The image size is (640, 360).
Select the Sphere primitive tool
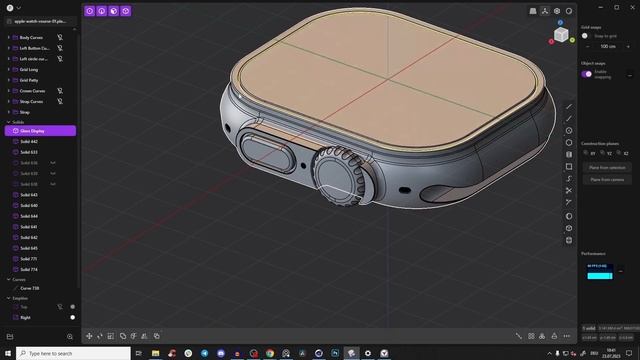tap(569, 216)
